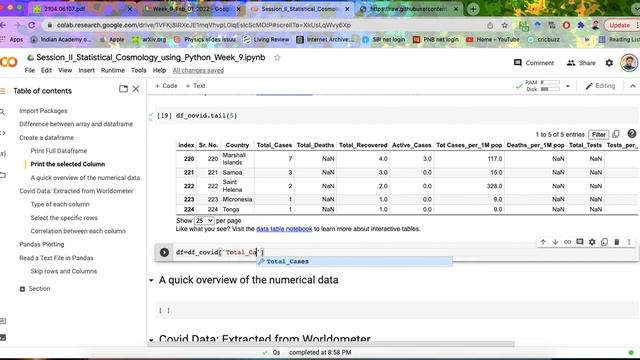
Task: Open the Runtime menu
Action: click(x=113, y=70)
